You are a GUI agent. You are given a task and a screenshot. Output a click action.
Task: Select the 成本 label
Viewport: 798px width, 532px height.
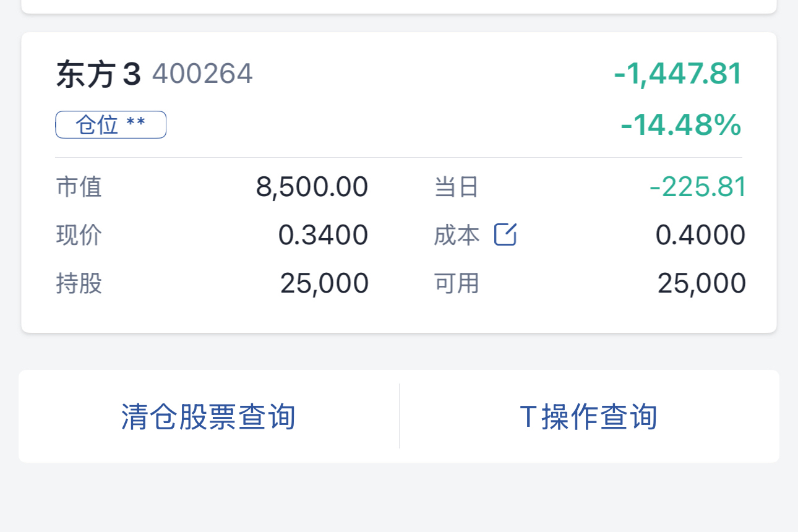[x=457, y=235]
